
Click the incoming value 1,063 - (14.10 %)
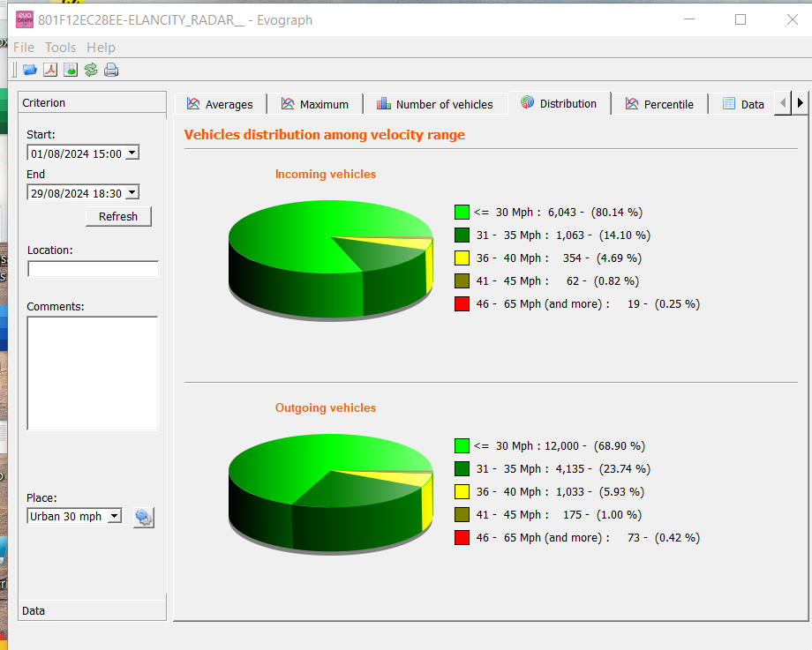603,235
